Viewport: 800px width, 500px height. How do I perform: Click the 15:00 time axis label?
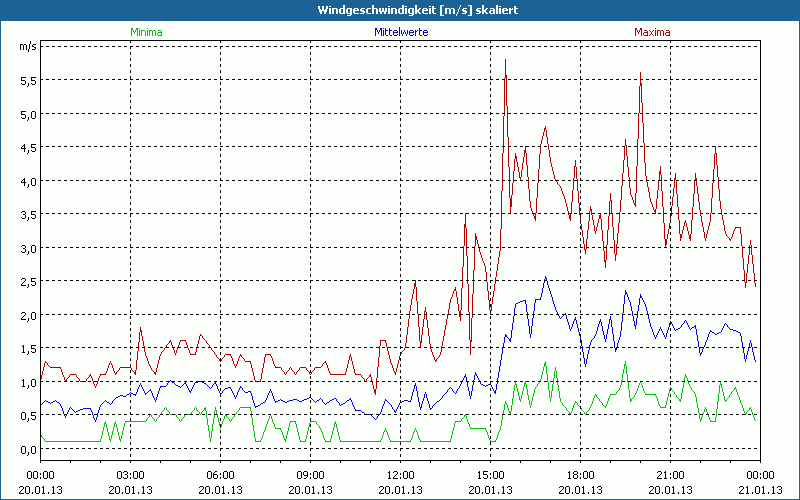click(x=490, y=475)
